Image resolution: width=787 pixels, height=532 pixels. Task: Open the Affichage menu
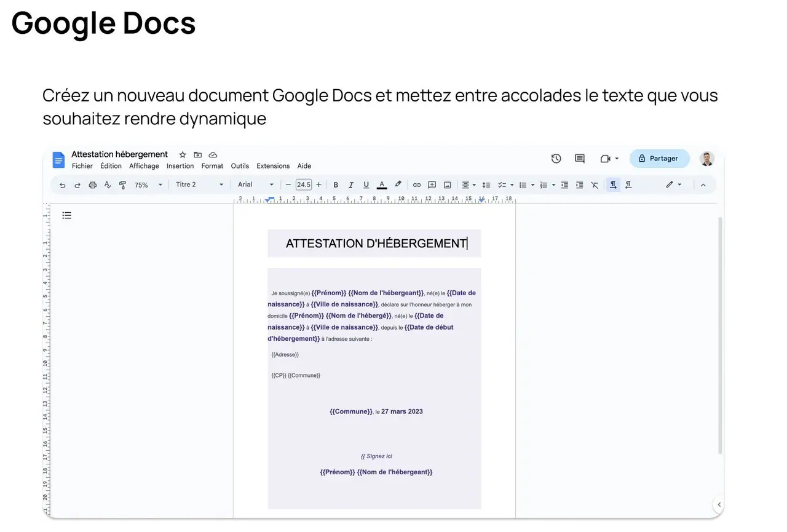coord(144,166)
